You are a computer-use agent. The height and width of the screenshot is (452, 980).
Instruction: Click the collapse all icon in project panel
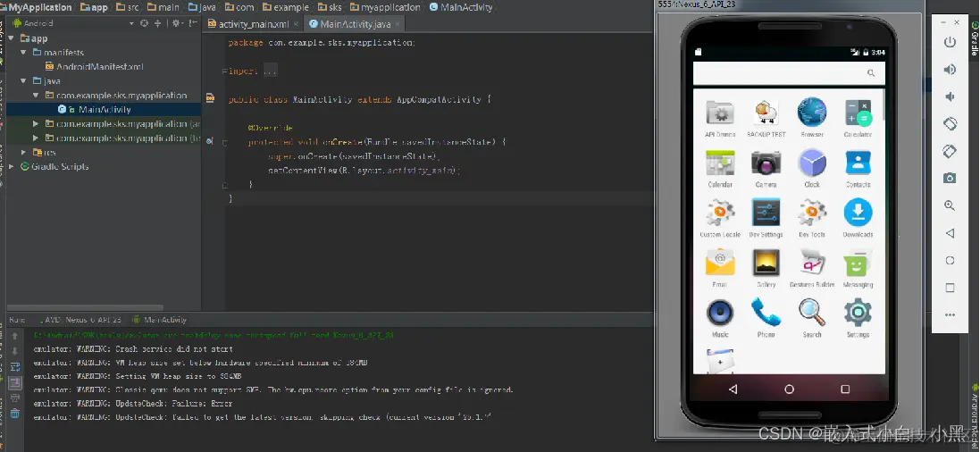157,23
